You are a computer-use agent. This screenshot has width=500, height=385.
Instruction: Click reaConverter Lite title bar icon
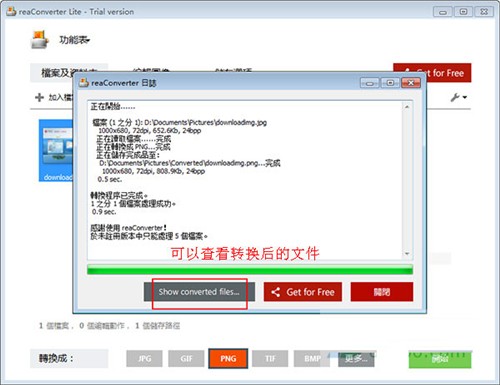click(11, 11)
